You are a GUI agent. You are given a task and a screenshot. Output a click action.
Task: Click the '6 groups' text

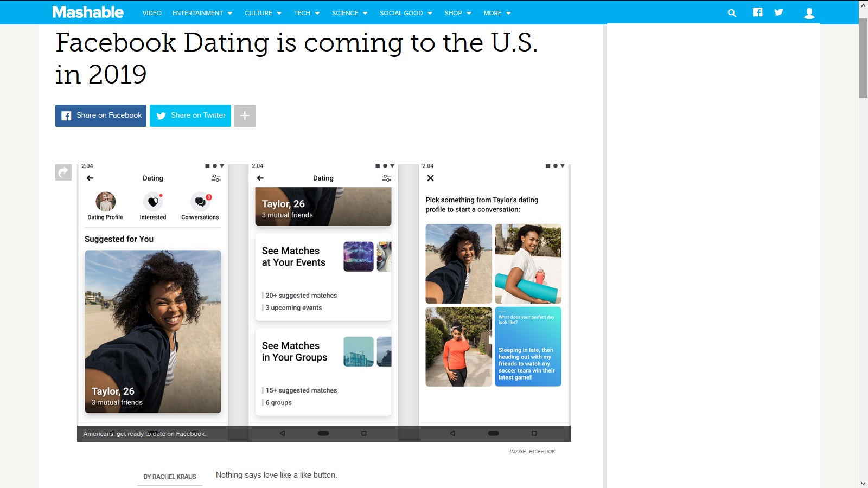click(x=278, y=403)
